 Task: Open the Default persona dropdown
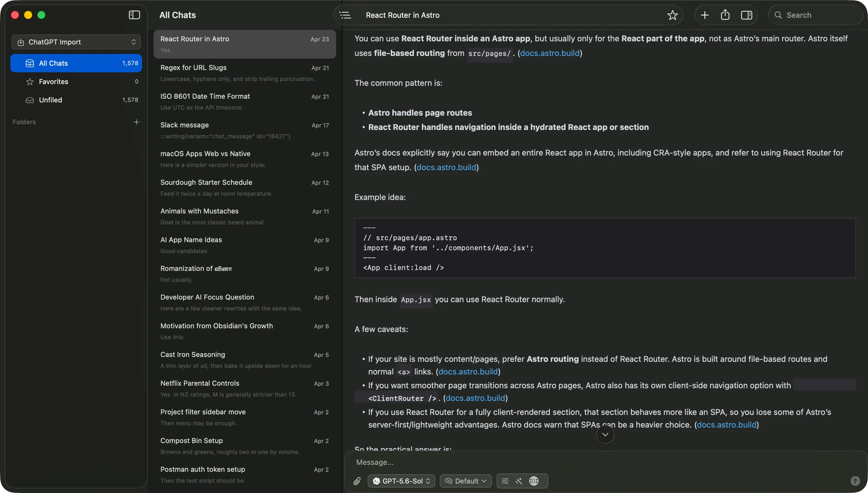[x=465, y=481]
